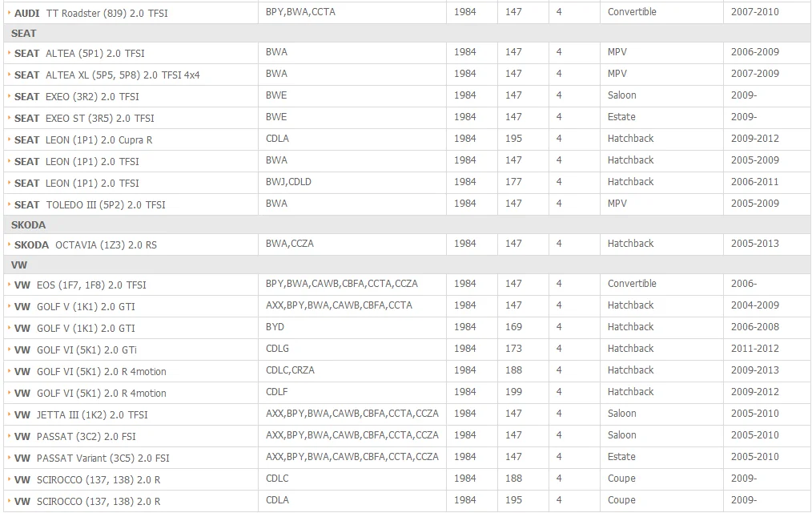
Task: Expand arrow beside VW PASSAT Variant (3C5)
Action: pos(10,458)
